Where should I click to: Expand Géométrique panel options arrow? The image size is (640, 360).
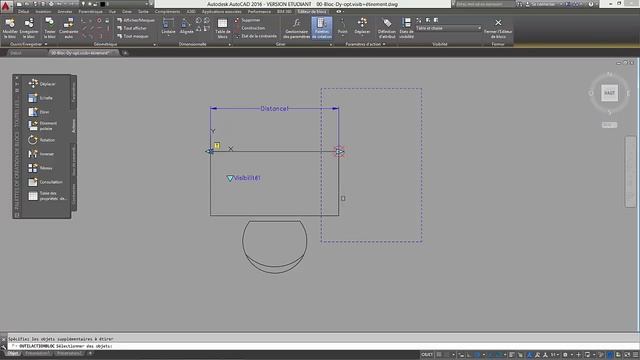(x=154, y=44)
